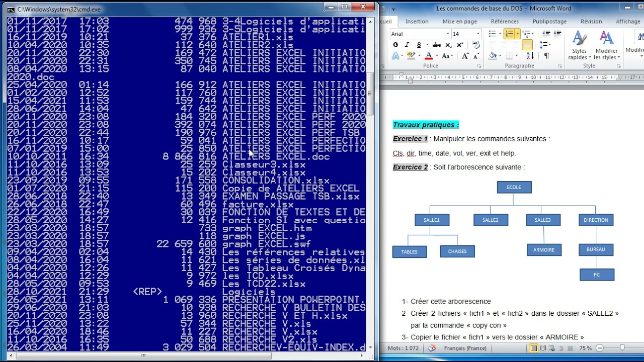Expand the borders options arrow
The image size is (644, 362).
coord(517,56)
